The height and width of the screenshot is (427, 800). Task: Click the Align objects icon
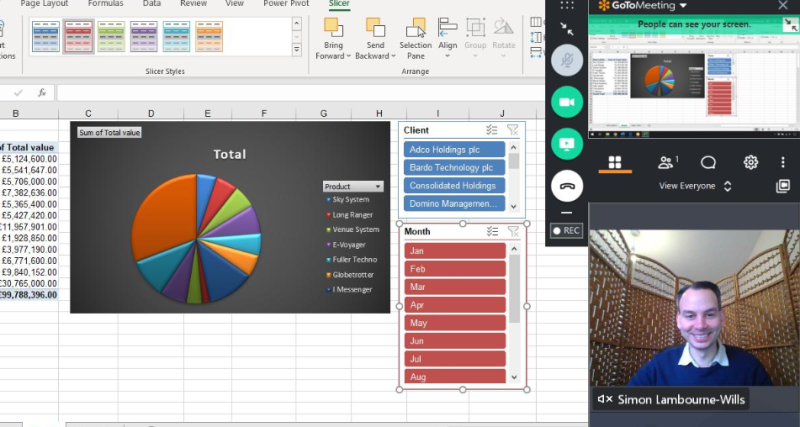click(x=447, y=28)
